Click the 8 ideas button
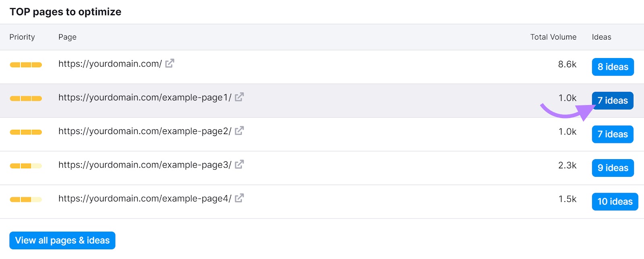The width and height of the screenshot is (644, 259). tap(613, 67)
